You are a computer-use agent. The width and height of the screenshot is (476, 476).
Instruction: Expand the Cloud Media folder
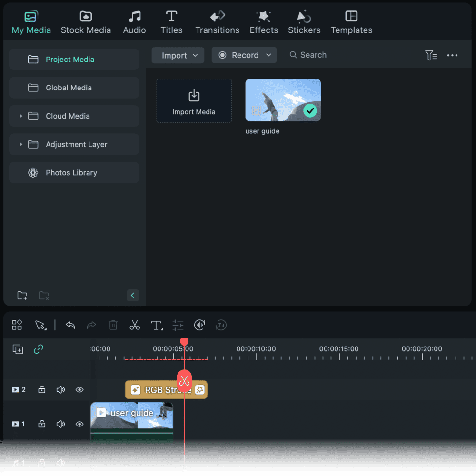pyautogui.click(x=21, y=116)
